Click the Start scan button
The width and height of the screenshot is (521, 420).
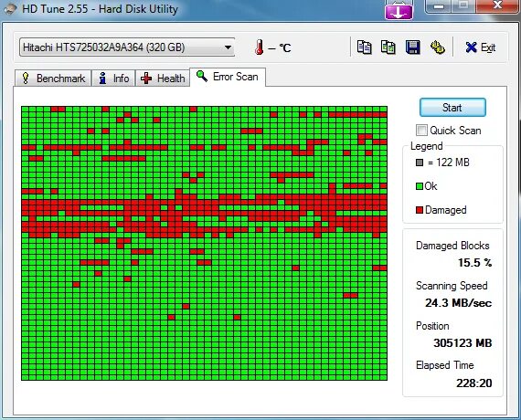point(452,107)
